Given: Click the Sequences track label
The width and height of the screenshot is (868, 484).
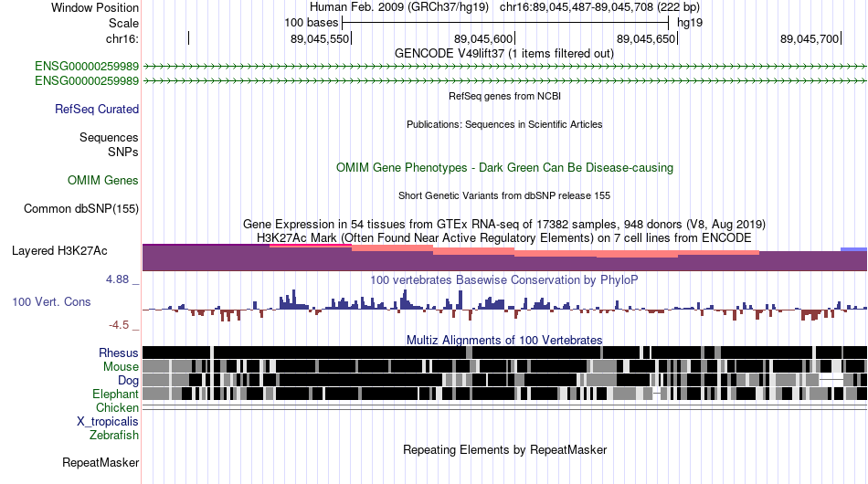Looking at the screenshot, I should point(109,137).
